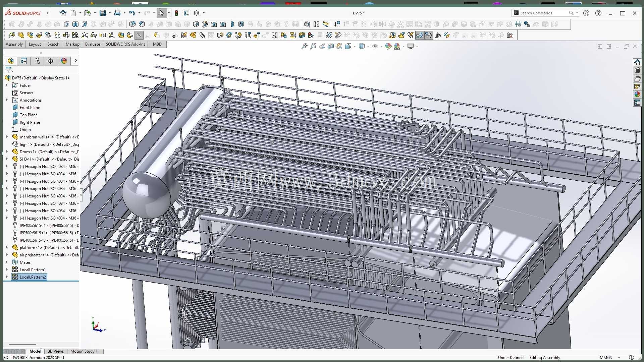
Task: Click Zoom to Fit magnifier icon
Action: (305, 46)
